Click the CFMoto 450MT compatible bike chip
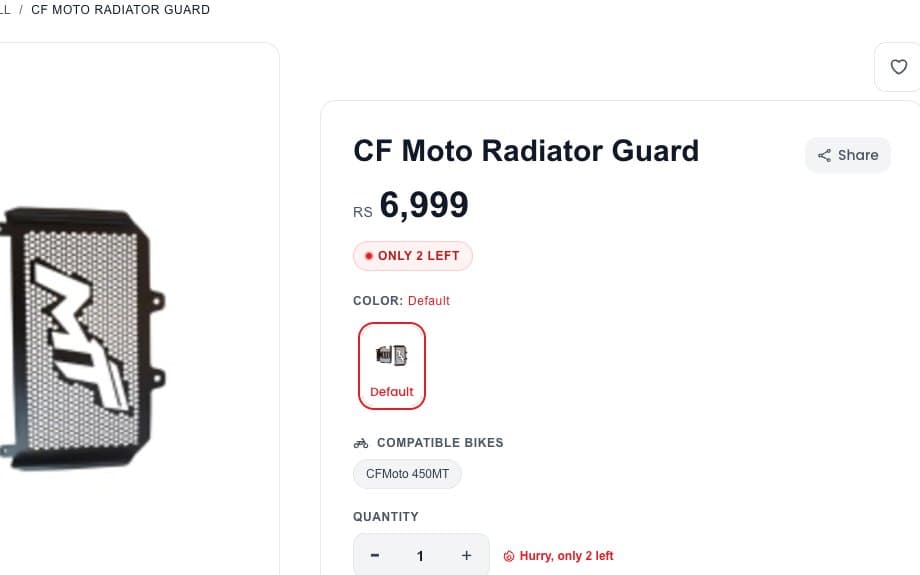 click(407, 474)
